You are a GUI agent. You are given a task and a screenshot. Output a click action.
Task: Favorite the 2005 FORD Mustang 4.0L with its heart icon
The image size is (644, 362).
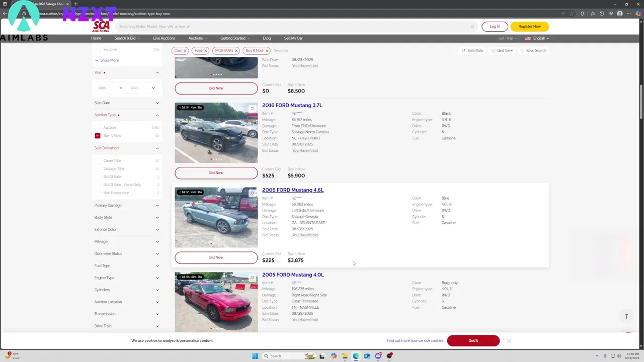coord(252,278)
